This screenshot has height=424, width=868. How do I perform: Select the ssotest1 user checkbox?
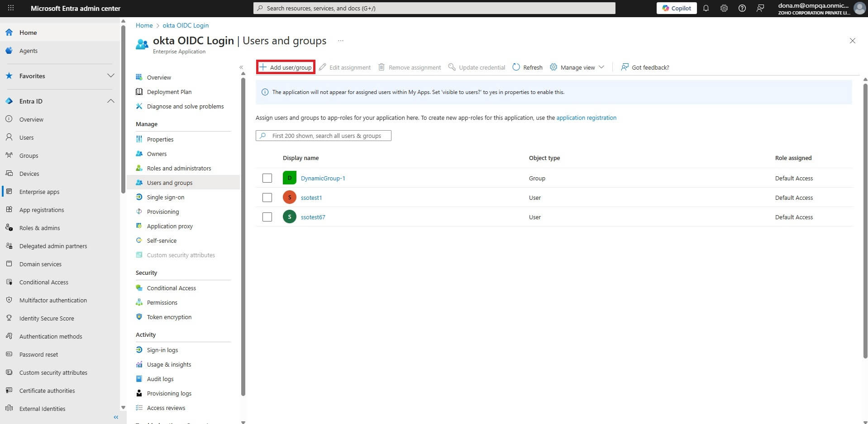coord(267,198)
